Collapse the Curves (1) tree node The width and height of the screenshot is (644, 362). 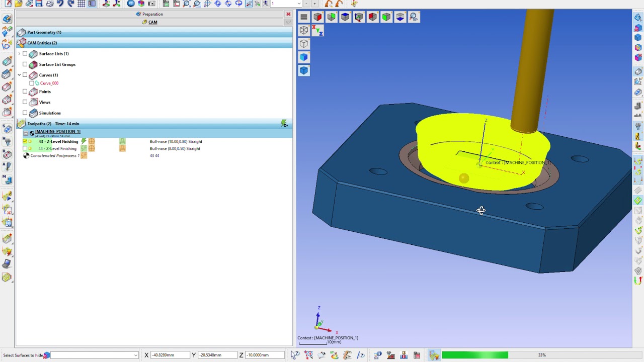tap(19, 75)
